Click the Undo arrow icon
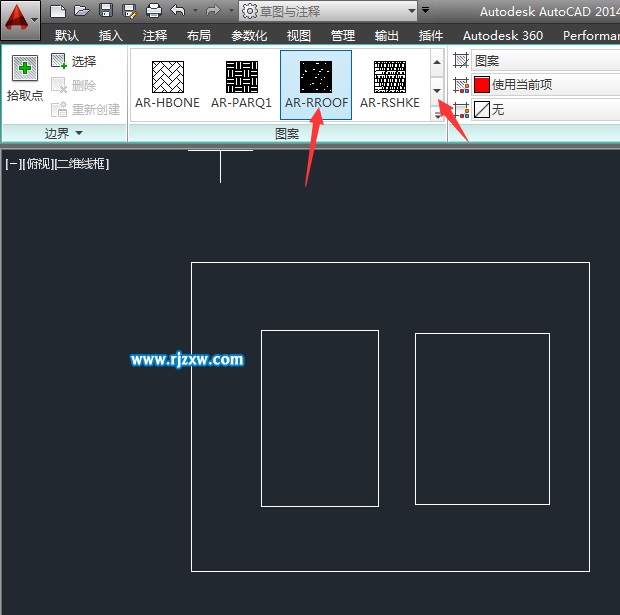The height and width of the screenshot is (615, 620). click(178, 10)
